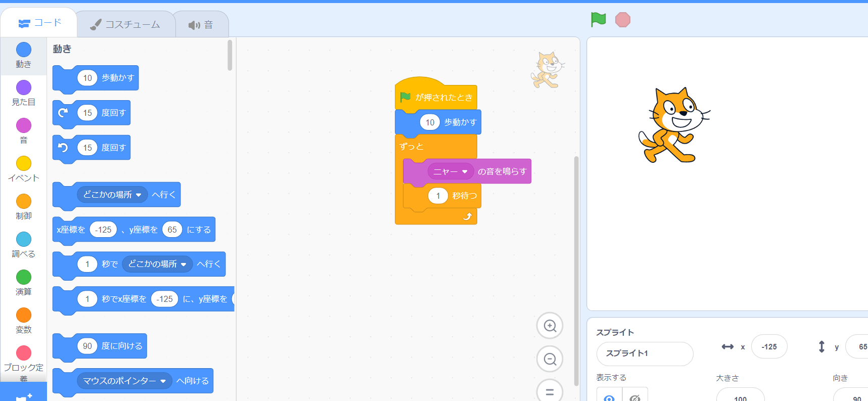Select the 見た目 block category
This screenshot has height=401, width=868.
pos(23,93)
